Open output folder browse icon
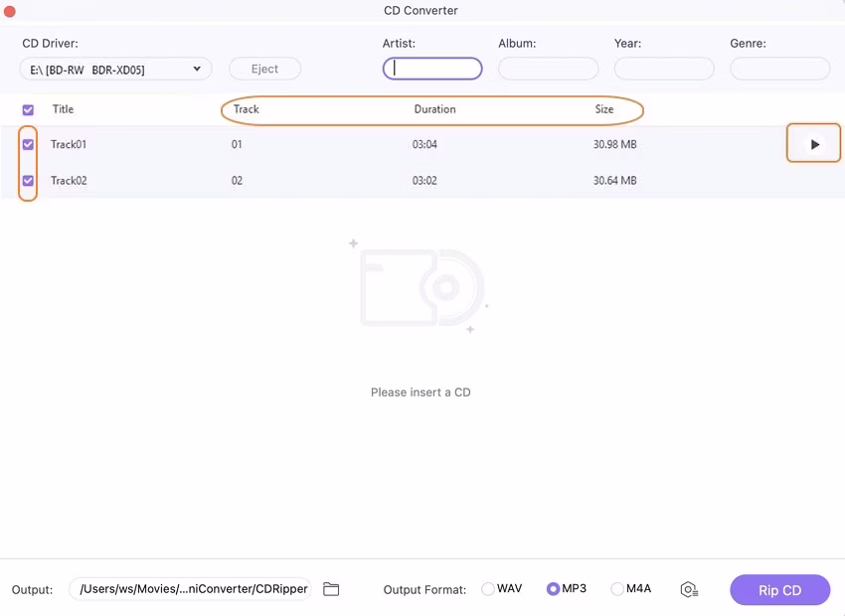845x616 pixels. point(331,589)
